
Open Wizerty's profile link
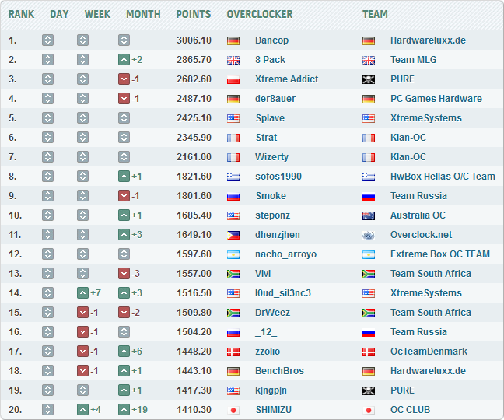pos(271,157)
